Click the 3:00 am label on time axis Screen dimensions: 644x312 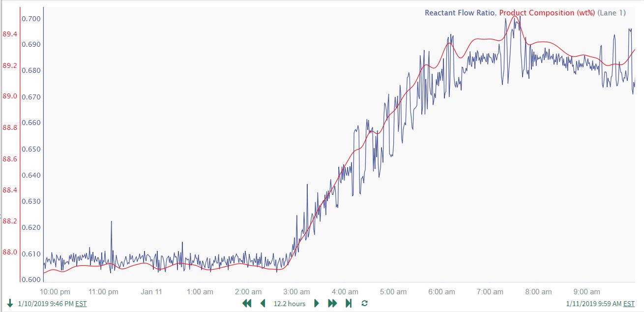pyautogui.click(x=297, y=292)
